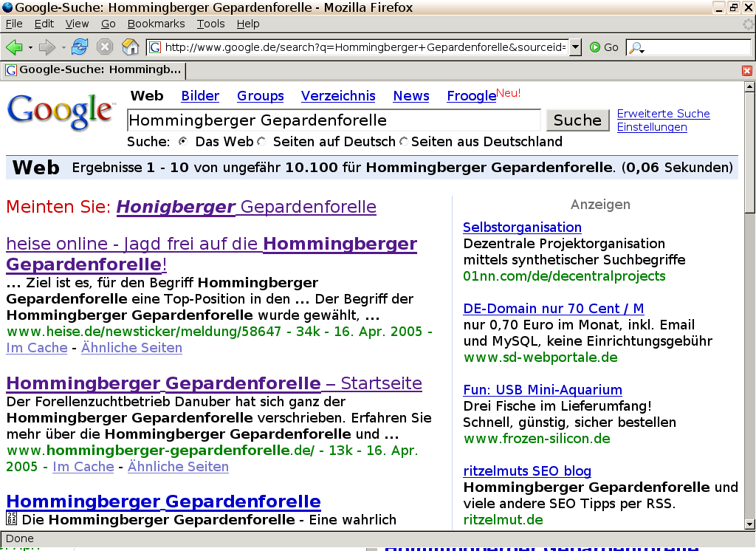Open the heise online Jagd frei result
756x551 pixels.
(x=212, y=254)
